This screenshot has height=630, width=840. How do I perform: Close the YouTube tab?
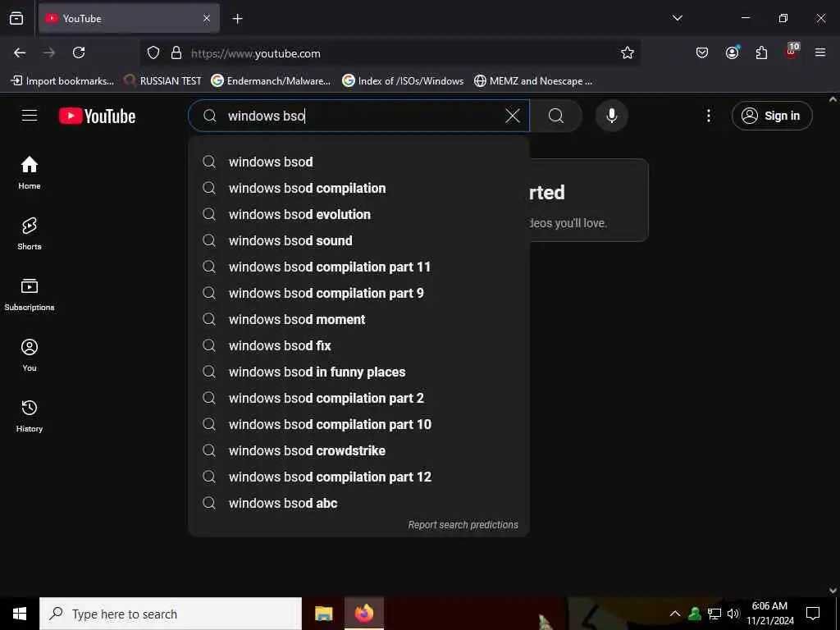pos(207,19)
